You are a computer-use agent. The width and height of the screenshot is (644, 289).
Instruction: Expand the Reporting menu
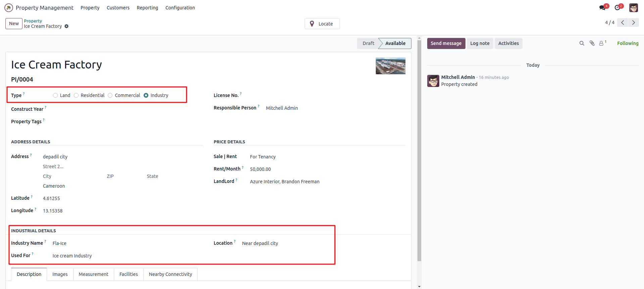pos(147,8)
